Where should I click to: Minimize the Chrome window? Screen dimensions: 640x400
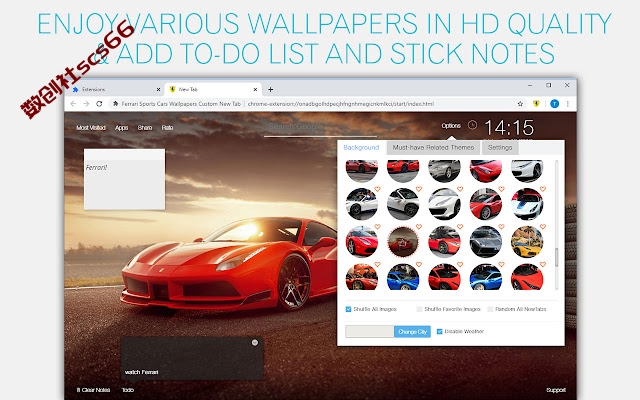(x=530, y=85)
